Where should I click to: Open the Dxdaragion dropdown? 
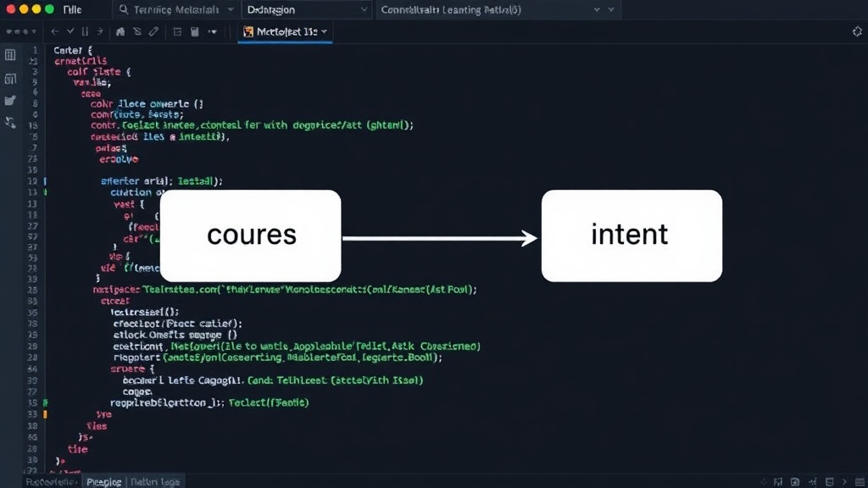pyautogui.click(x=307, y=9)
